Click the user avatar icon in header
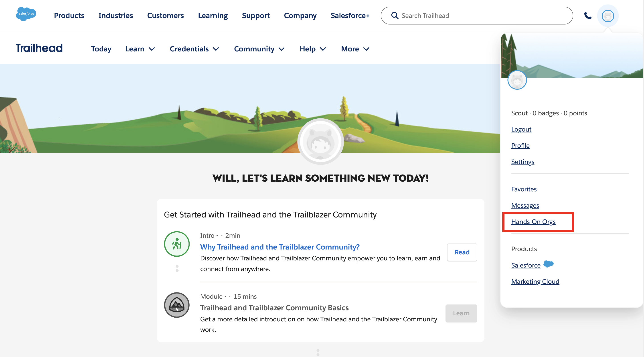 (608, 16)
